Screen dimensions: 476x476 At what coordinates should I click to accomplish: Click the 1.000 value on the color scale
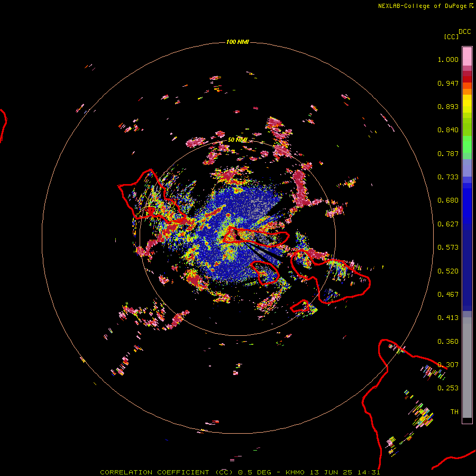pos(448,59)
